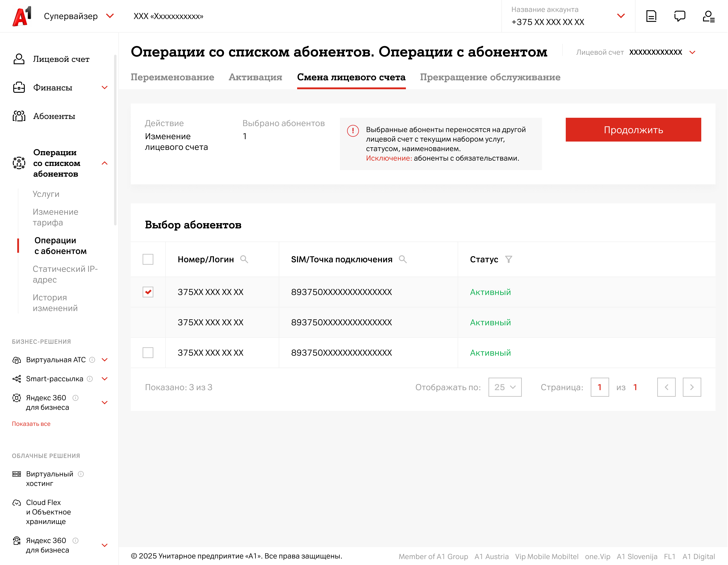Click the user profile icon in the header
Image resolution: width=728 pixels, height=565 pixels.
708,16
